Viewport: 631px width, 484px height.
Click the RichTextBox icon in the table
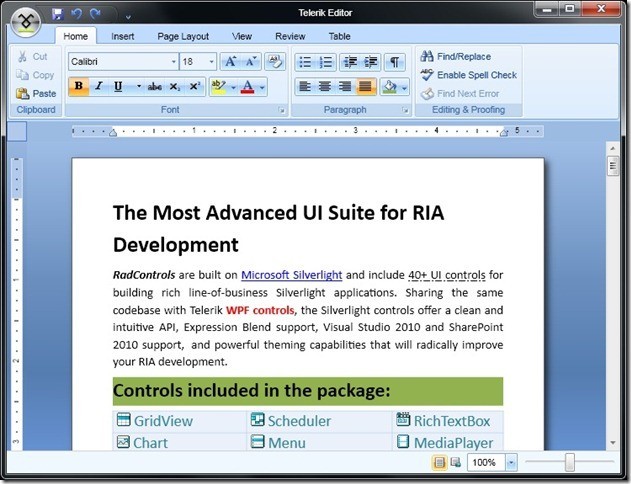403,419
